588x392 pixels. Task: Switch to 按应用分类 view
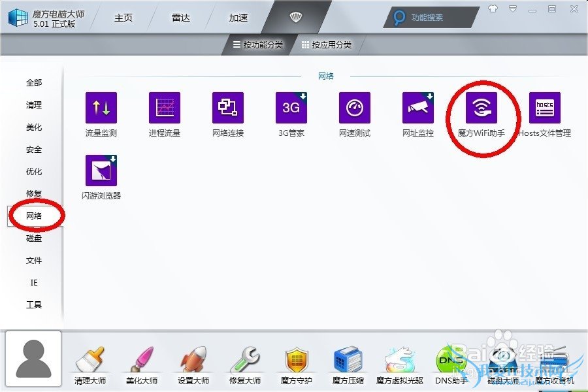(x=327, y=45)
